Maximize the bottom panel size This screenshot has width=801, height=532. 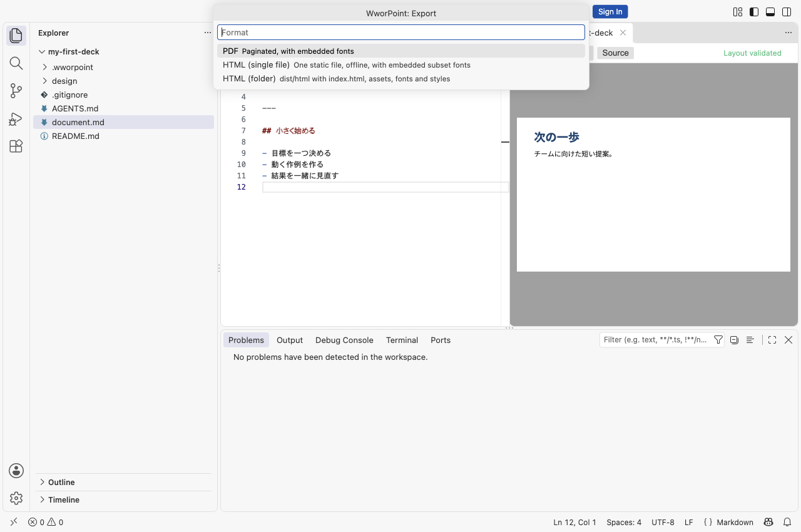(x=772, y=340)
